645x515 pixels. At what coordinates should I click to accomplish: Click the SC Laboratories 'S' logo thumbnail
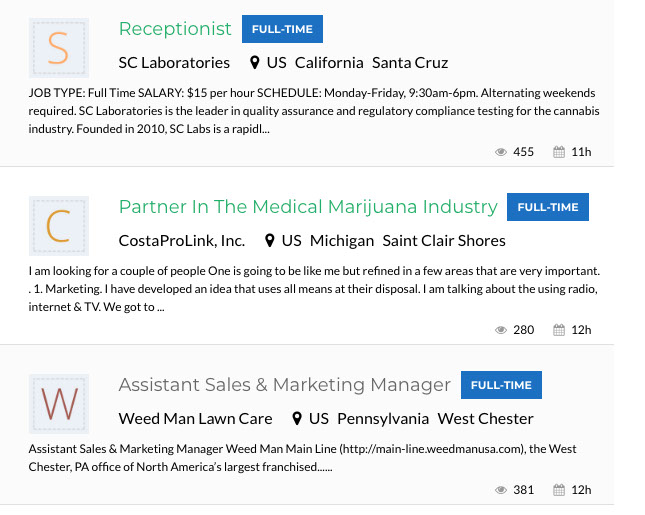59,48
